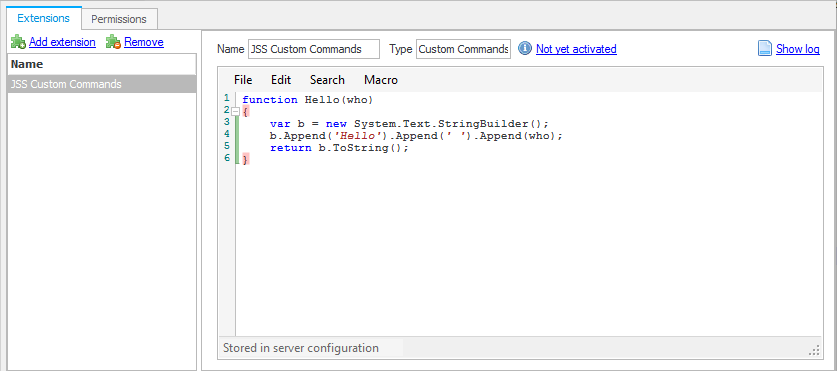Click the Remove link
Image resolution: width=837 pixels, height=371 pixels.
click(x=144, y=42)
